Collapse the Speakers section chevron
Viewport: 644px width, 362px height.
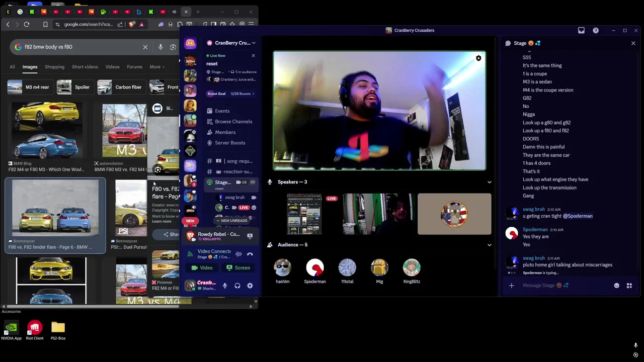coord(489,182)
